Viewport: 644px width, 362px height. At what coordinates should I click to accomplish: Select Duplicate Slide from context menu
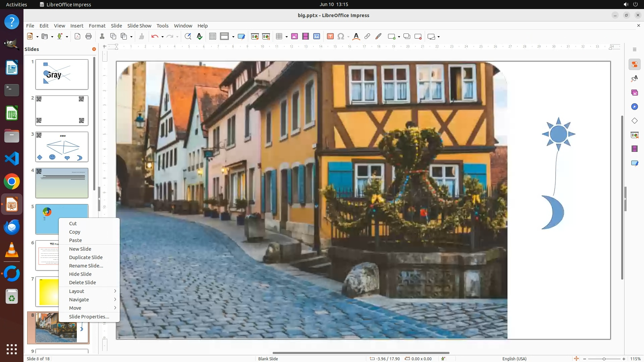pos(86,257)
